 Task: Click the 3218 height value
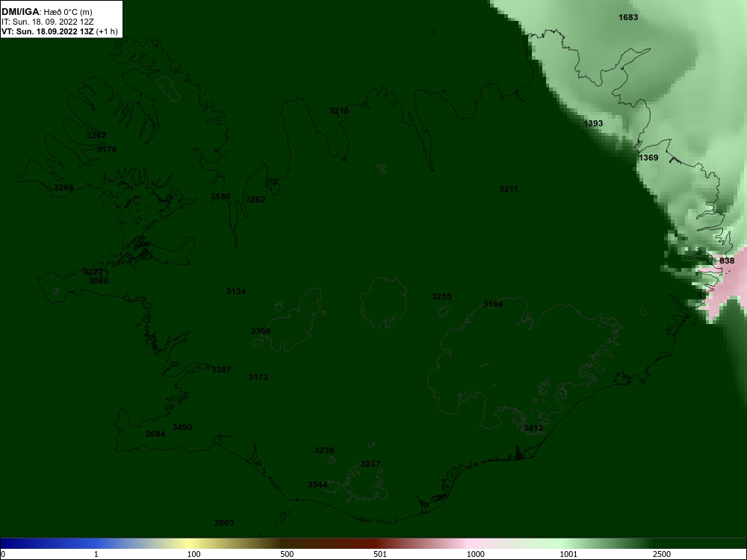coord(339,111)
